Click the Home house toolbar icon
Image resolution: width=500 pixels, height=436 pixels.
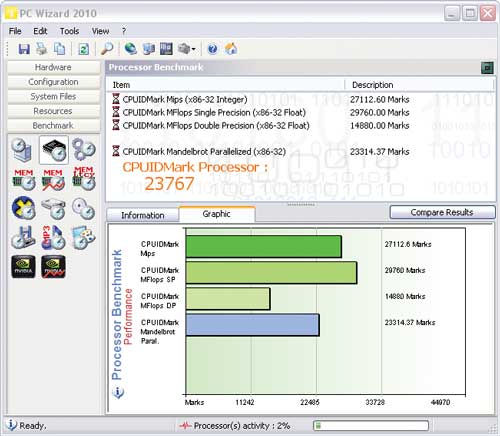231,49
